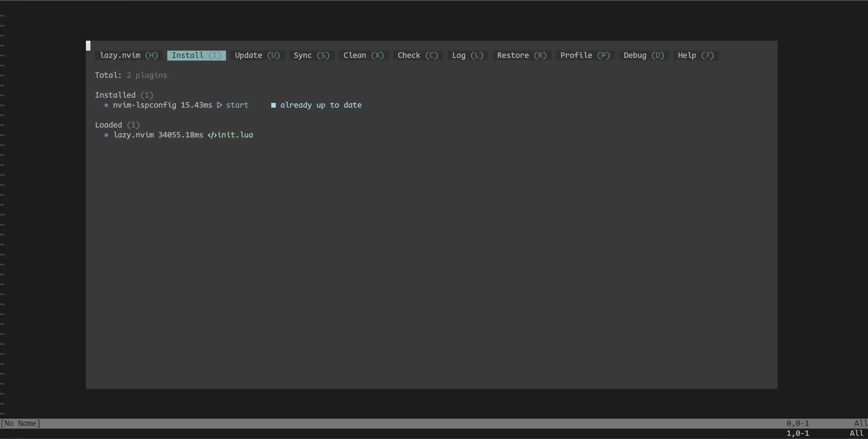This screenshot has width=868, height=439.
Task: Run Sync (S) from the menu bar
Action: pyautogui.click(x=312, y=55)
